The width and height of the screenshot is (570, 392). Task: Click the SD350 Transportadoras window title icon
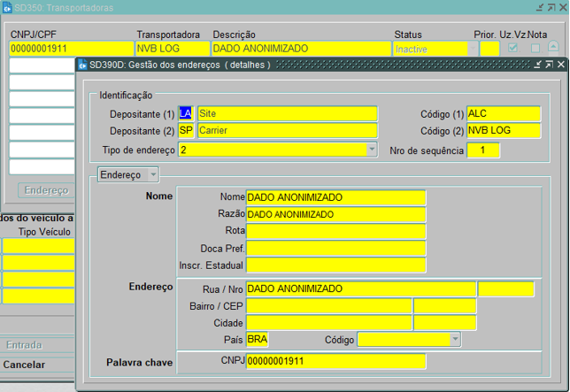tap(7, 7)
